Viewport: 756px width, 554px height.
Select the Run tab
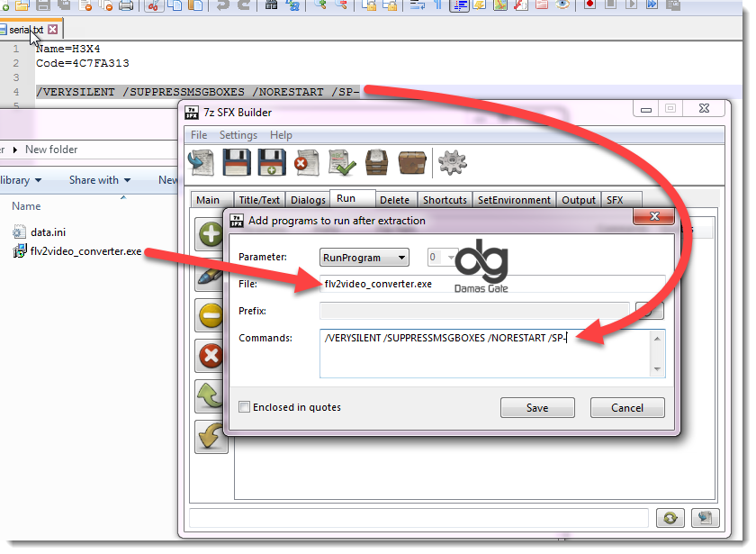pyautogui.click(x=346, y=198)
